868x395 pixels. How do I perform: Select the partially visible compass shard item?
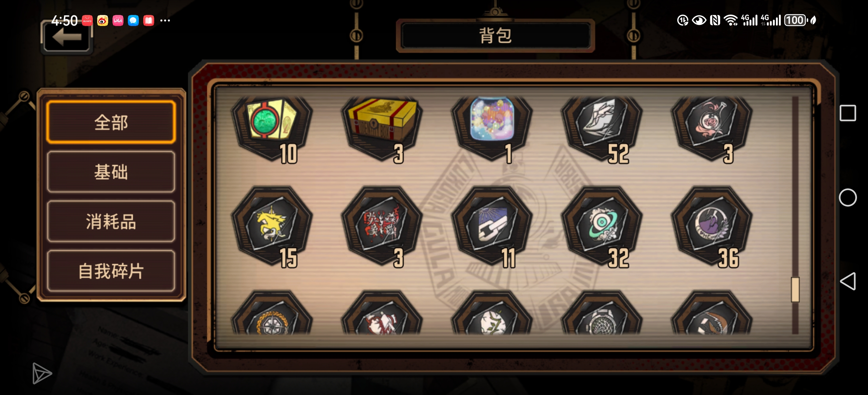(272, 312)
